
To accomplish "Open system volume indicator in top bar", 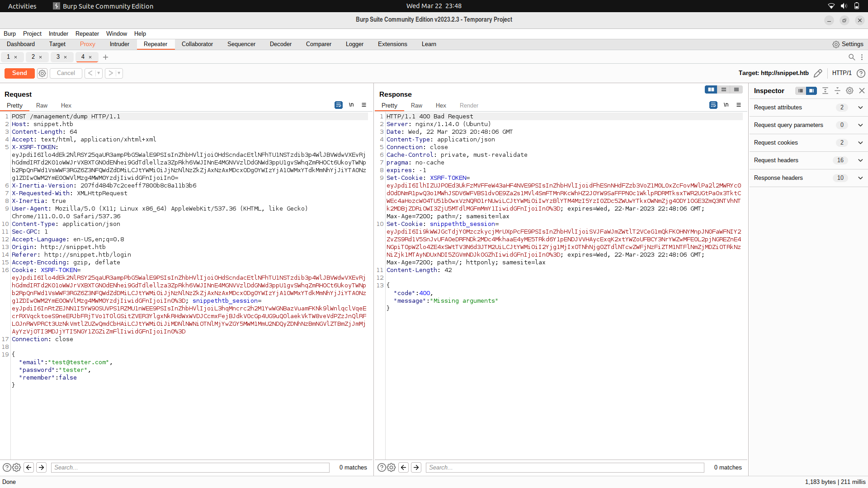I will click(844, 6).
